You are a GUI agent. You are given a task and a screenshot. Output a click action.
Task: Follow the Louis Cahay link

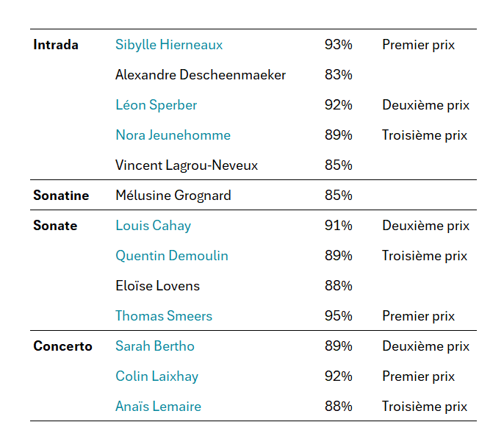point(153,226)
